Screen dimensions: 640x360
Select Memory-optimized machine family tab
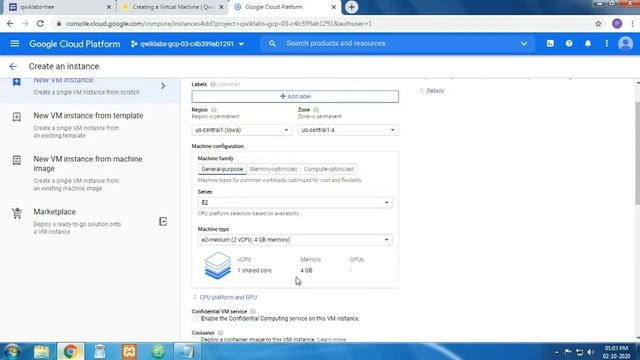tap(273, 169)
